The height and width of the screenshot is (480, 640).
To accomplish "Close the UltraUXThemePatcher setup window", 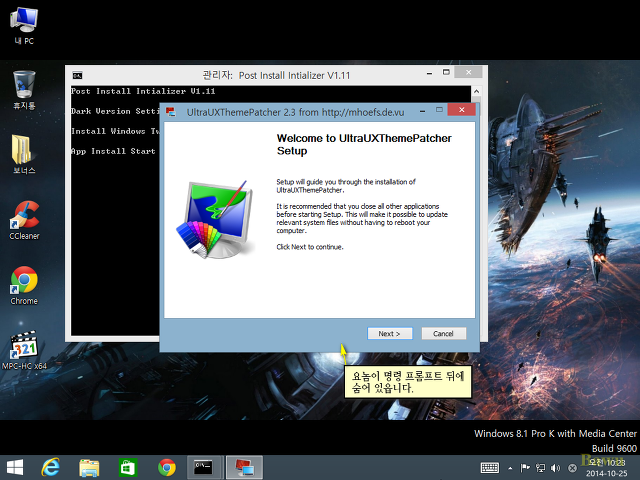I will (x=462, y=109).
